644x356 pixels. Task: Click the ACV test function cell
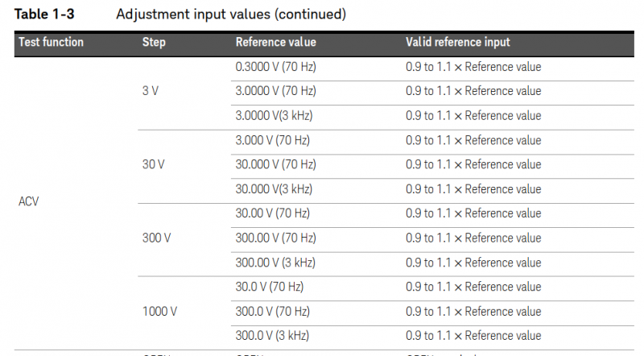click(29, 201)
